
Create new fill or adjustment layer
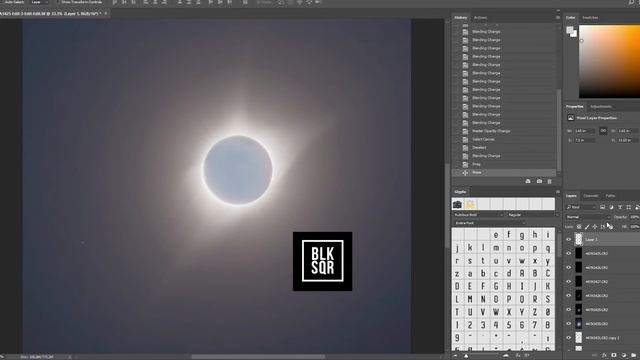pos(624,356)
